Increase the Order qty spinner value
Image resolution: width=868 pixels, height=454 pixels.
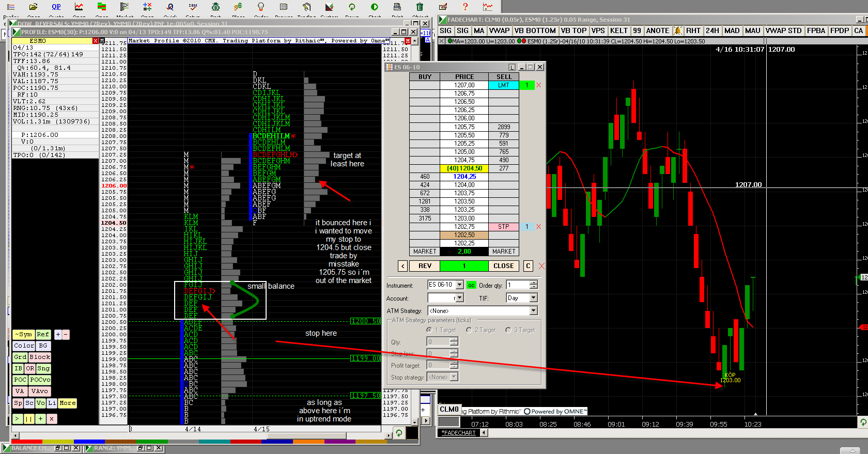pos(534,283)
